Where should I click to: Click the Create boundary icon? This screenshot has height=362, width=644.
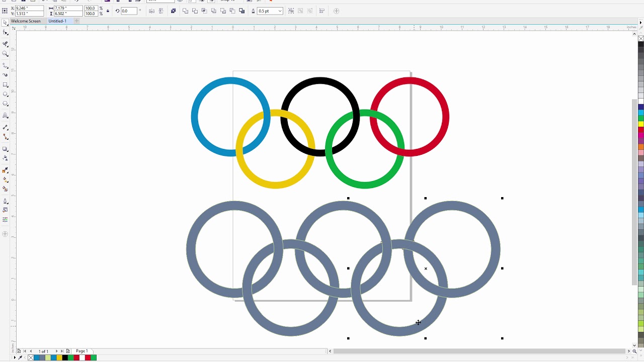[242, 11]
